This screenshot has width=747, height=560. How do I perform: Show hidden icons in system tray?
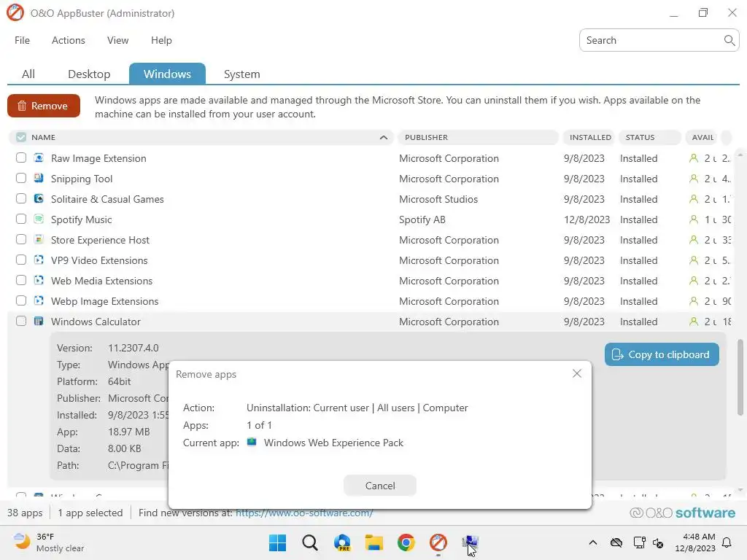[x=592, y=542]
